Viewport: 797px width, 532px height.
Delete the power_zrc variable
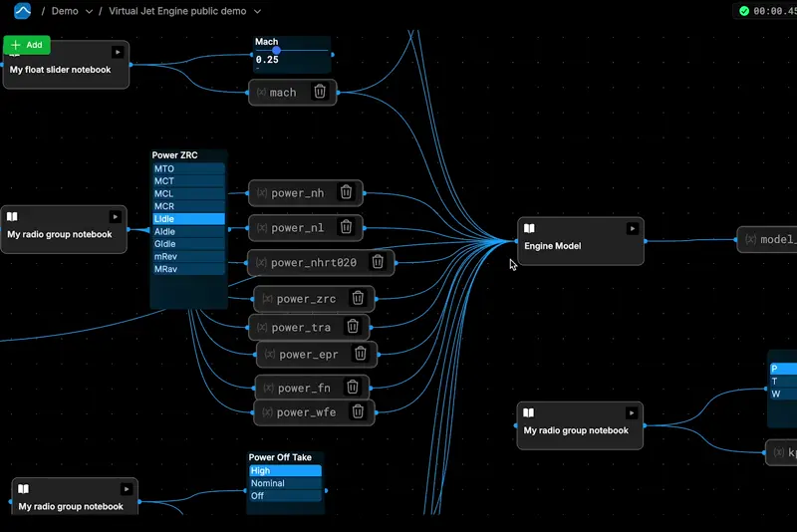pos(358,298)
